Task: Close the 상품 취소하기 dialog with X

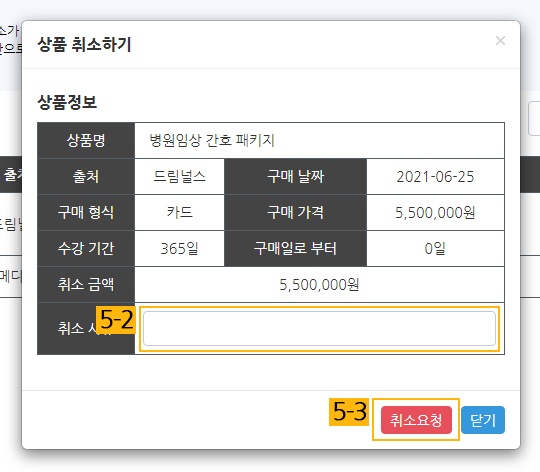Action: (x=500, y=41)
